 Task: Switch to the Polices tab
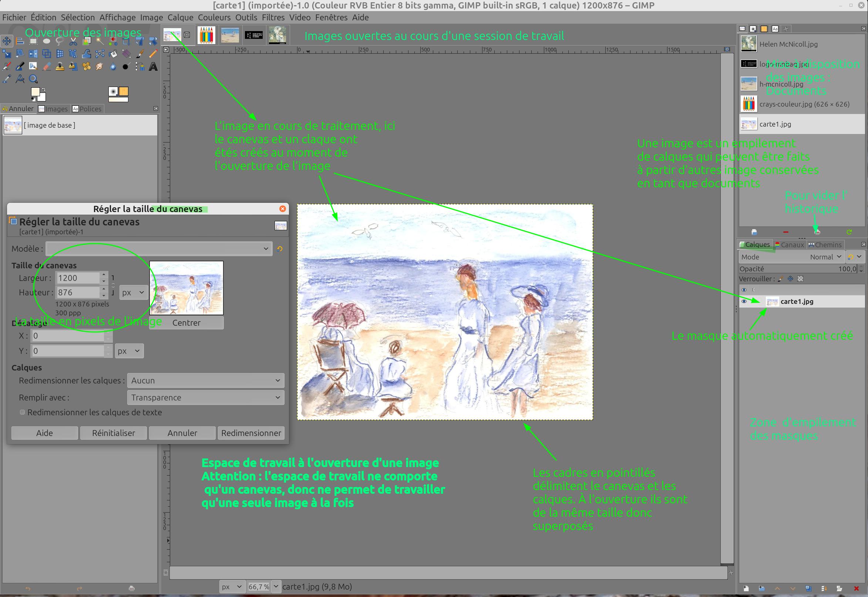tap(87, 109)
